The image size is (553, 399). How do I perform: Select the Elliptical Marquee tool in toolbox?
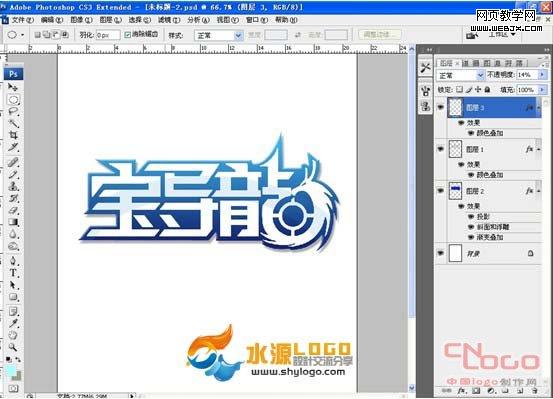coord(13,99)
